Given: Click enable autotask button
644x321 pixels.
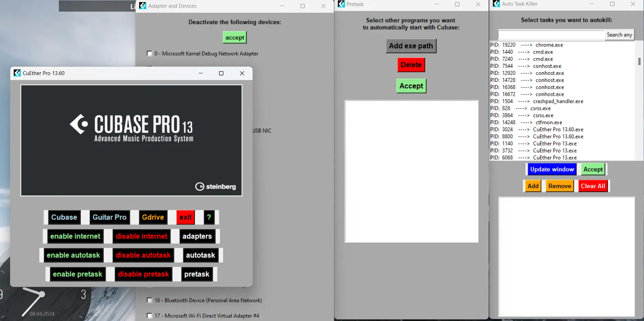Looking at the screenshot, I should coord(73,255).
